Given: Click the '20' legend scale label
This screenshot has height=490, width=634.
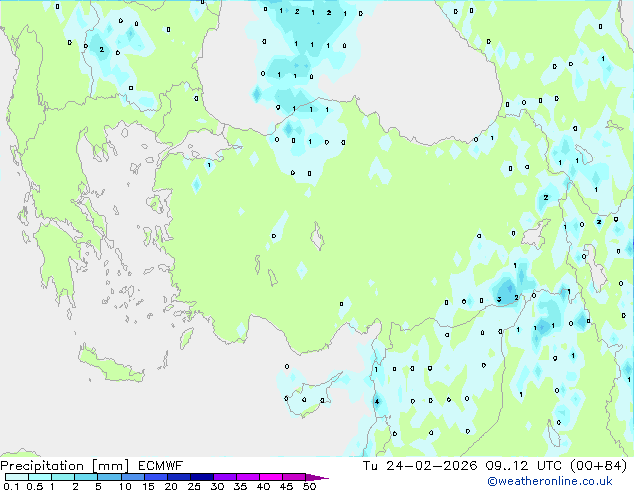Looking at the screenshot, I should [x=171, y=486].
